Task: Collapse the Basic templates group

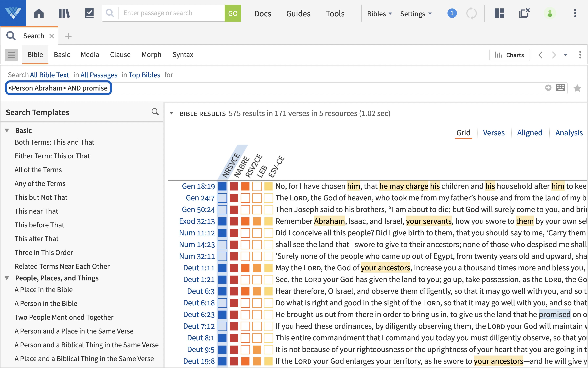Action: click(x=7, y=131)
